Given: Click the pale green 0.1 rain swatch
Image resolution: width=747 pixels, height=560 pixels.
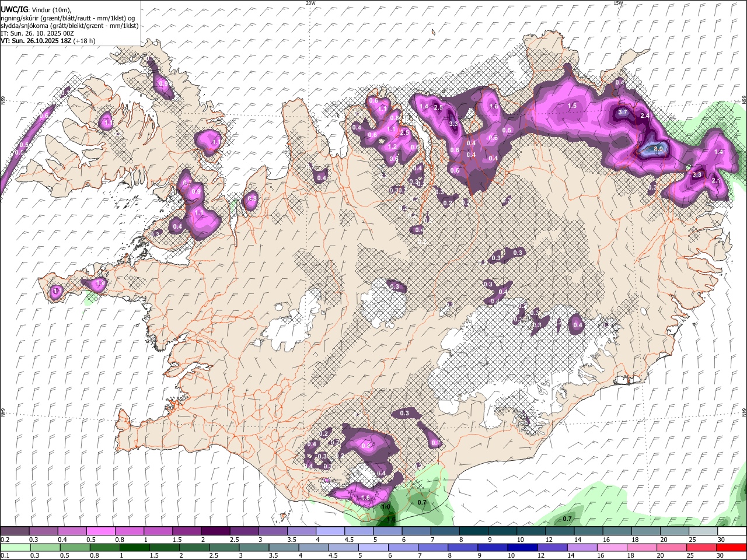Looking at the screenshot, I should pos(15,547).
